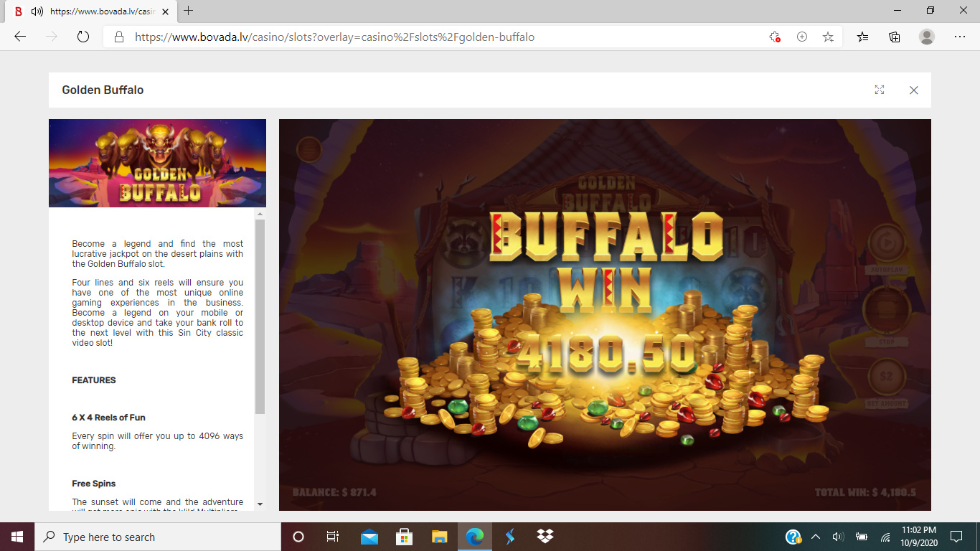The width and height of the screenshot is (980, 551).
Task: Open Dropbox from the taskbar
Action: pyautogui.click(x=545, y=537)
